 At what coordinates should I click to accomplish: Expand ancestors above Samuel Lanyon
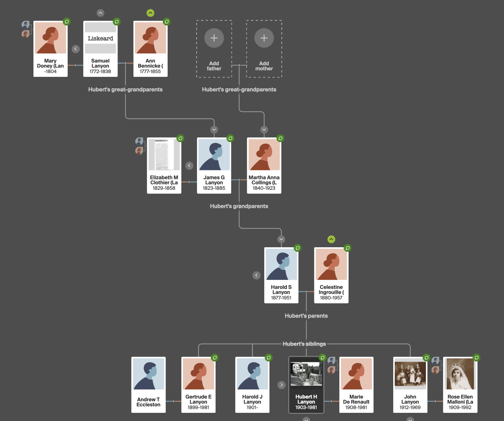pos(100,13)
